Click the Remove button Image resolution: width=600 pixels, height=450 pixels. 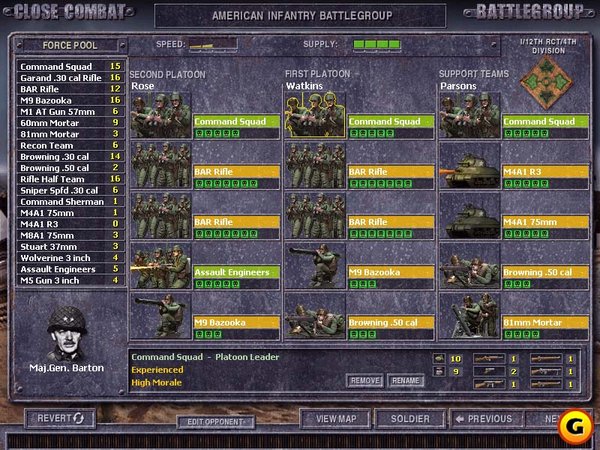click(365, 381)
